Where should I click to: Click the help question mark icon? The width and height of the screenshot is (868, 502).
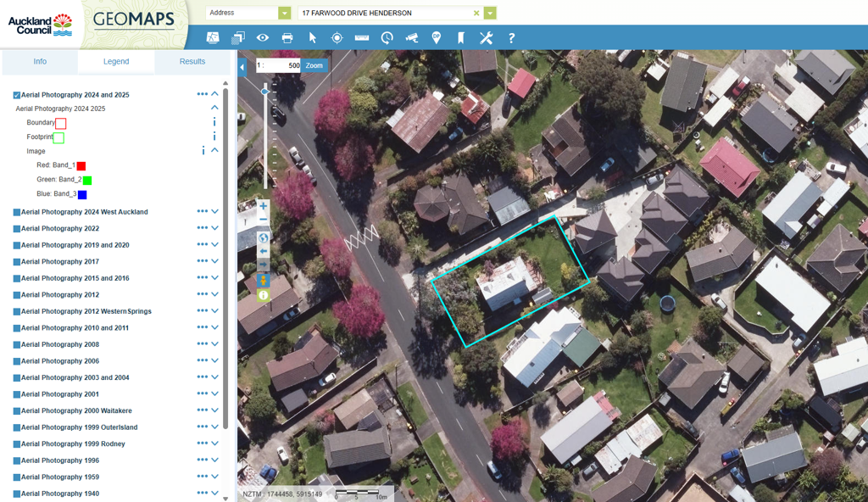click(x=511, y=38)
